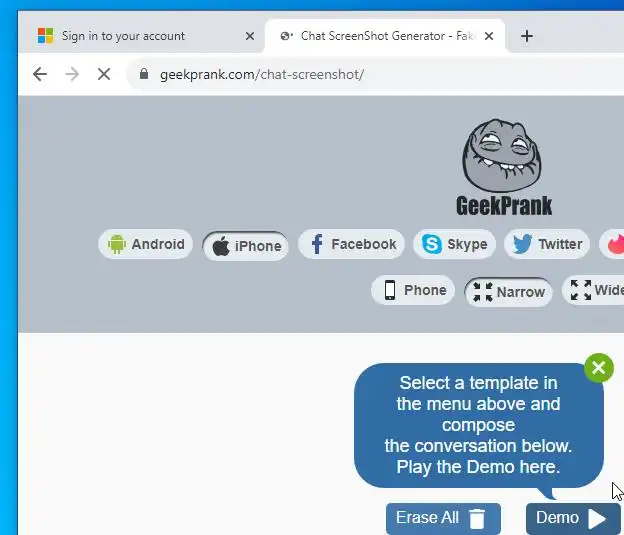
Task: Go forward in browser history
Action: (x=72, y=74)
